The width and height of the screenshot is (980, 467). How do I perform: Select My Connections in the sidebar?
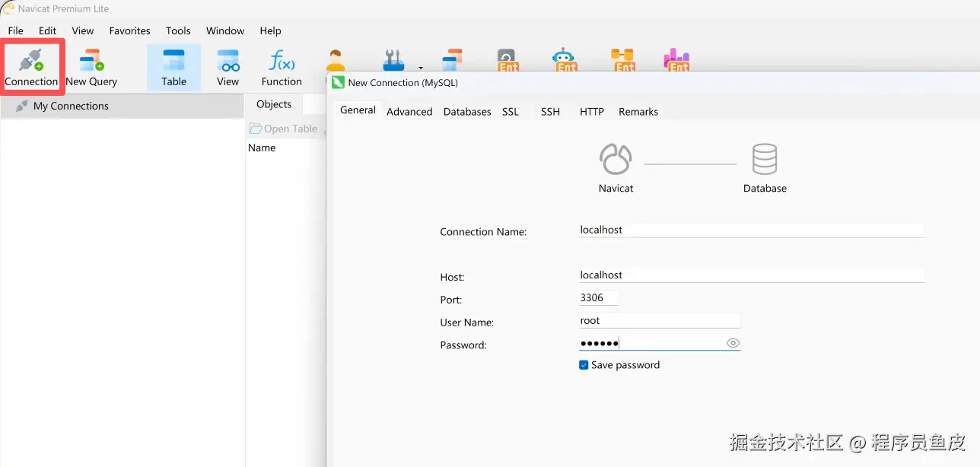click(x=122, y=106)
